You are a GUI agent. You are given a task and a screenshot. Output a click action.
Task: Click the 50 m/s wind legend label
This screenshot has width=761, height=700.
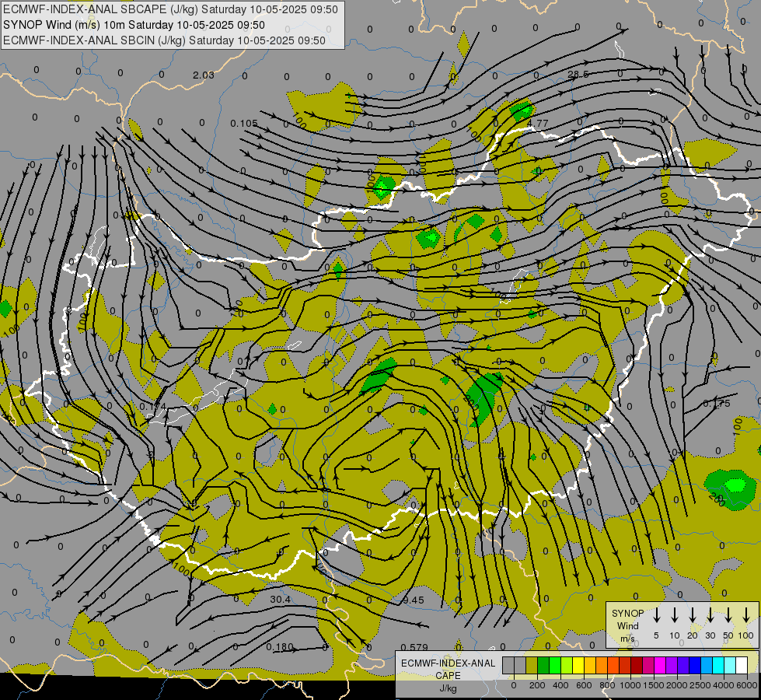(x=728, y=635)
